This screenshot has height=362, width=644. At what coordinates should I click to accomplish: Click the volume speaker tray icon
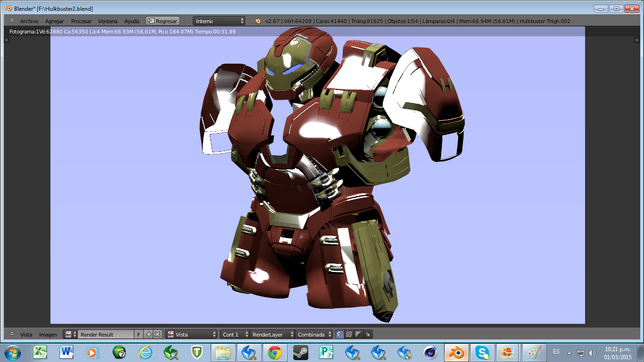tap(592, 353)
